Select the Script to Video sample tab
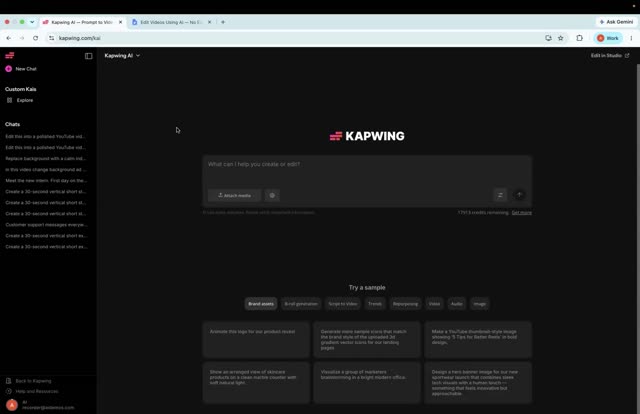The height and width of the screenshot is (414, 640). pyautogui.click(x=343, y=304)
